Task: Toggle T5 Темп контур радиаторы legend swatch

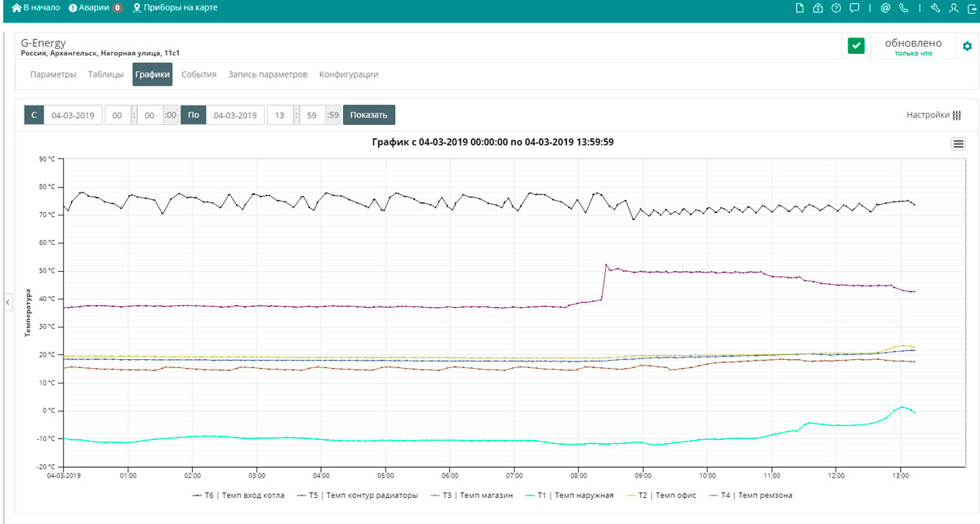Action: point(301,495)
